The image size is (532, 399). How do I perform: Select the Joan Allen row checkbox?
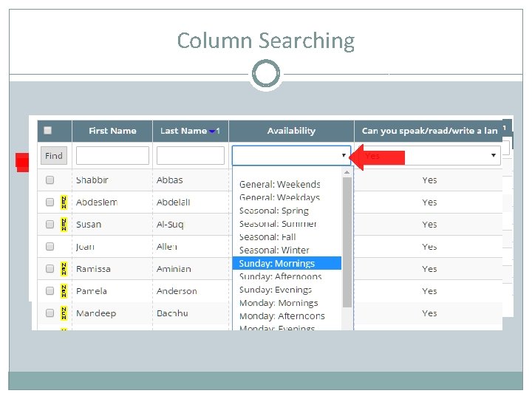pos(50,246)
